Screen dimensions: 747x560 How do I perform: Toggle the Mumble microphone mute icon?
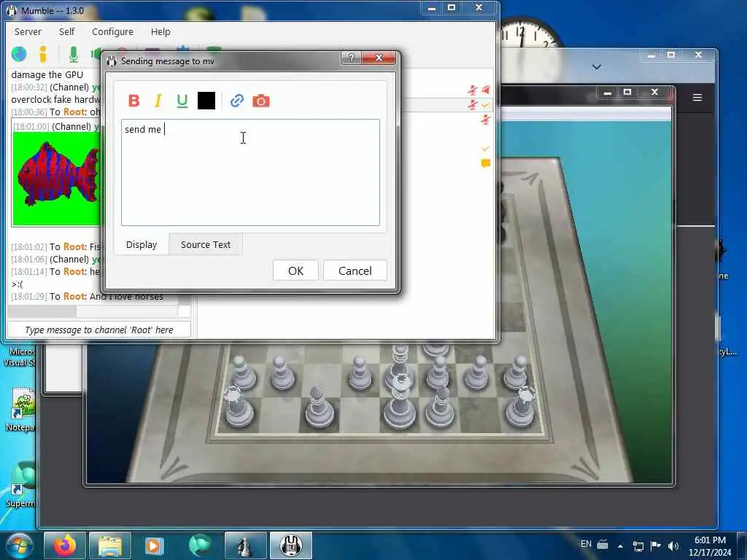[74, 54]
